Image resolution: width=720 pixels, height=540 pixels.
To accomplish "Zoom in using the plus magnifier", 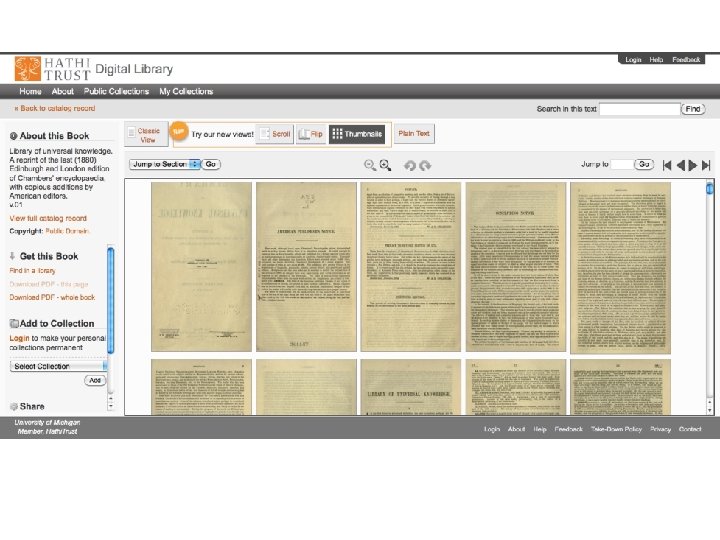I will click(385, 165).
